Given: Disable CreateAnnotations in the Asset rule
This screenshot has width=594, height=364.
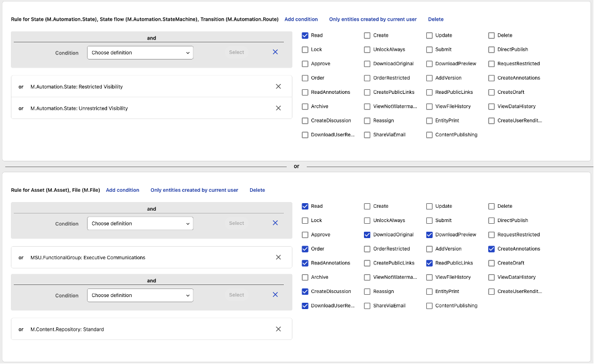Looking at the screenshot, I should [492, 249].
